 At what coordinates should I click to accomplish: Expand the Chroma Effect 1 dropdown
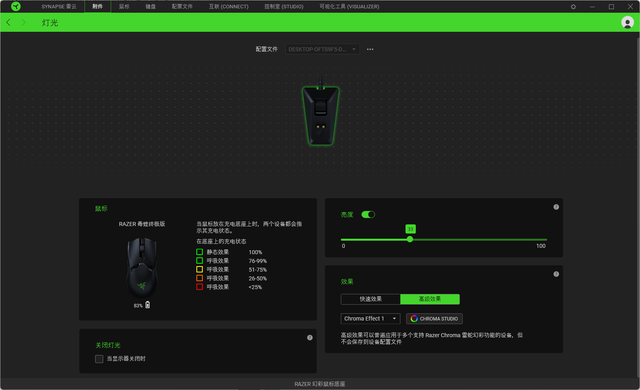point(370,319)
